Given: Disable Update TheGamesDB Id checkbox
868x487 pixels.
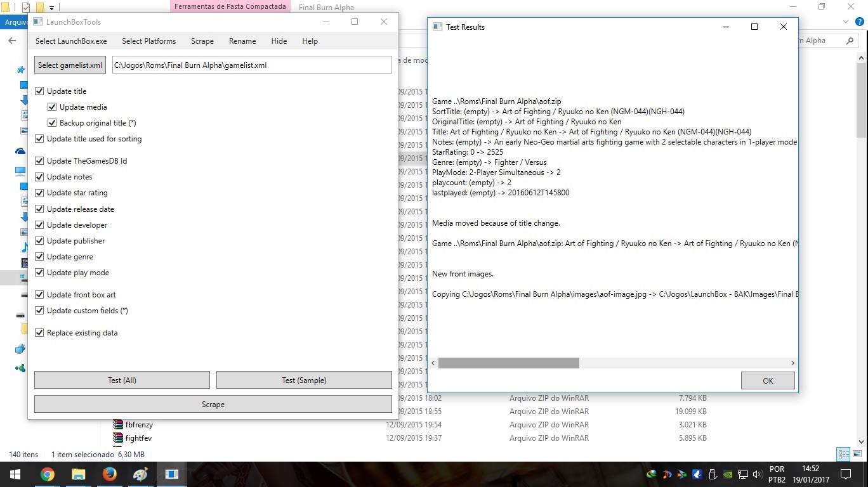Looking at the screenshot, I should [x=40, y=161].
